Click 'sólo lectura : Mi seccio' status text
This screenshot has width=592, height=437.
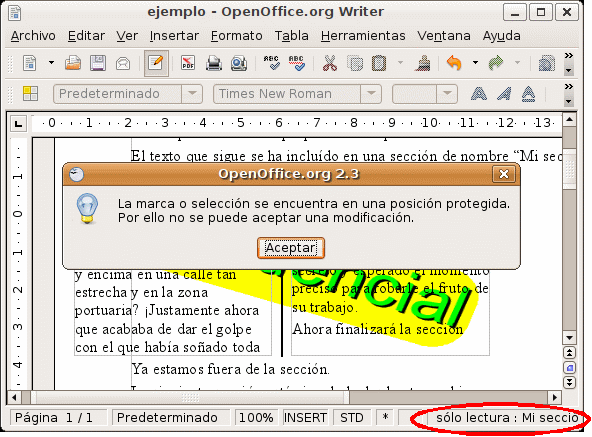pos(507,418)
